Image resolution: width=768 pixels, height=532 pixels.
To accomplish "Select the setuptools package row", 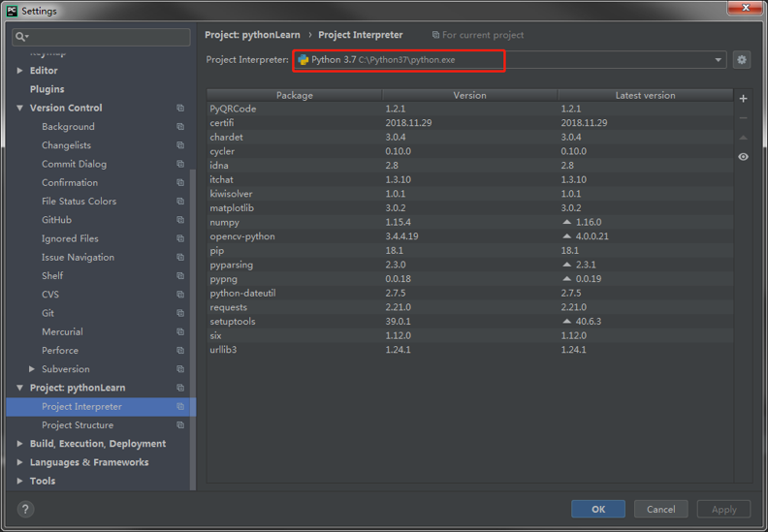I will [470, 322].
